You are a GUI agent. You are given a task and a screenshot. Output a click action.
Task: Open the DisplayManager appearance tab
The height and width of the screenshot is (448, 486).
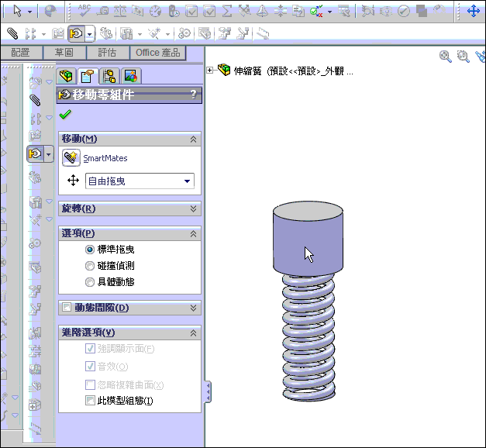pos(131,76)
